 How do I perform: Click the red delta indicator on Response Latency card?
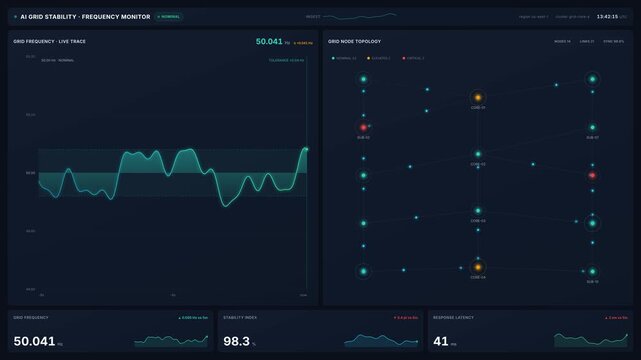pyautogui.click(x=616, y=318)
